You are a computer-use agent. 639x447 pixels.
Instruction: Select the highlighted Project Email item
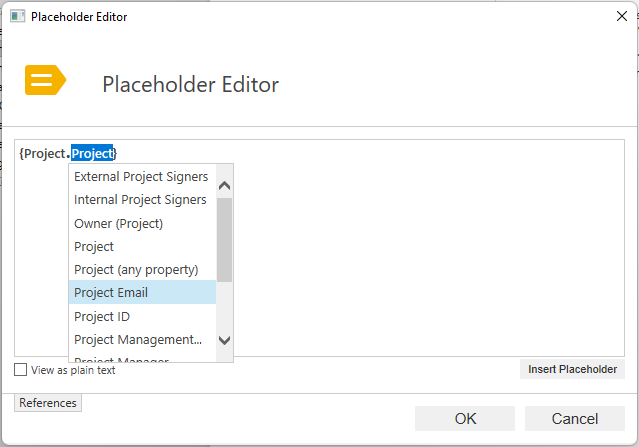111,293
